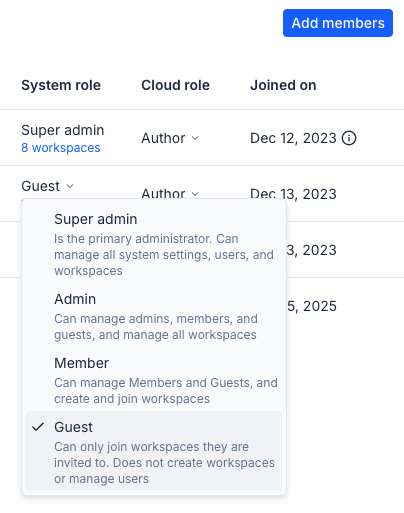This screenshot has width=404, height=513.
Task: Select Super admin in role menu
Action: [x=154, y=244]
